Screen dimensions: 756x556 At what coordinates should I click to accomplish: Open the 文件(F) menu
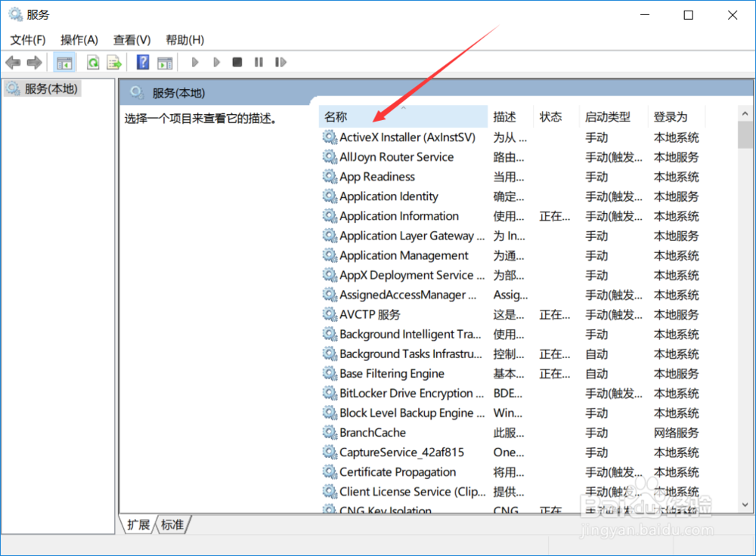(28, 40)
